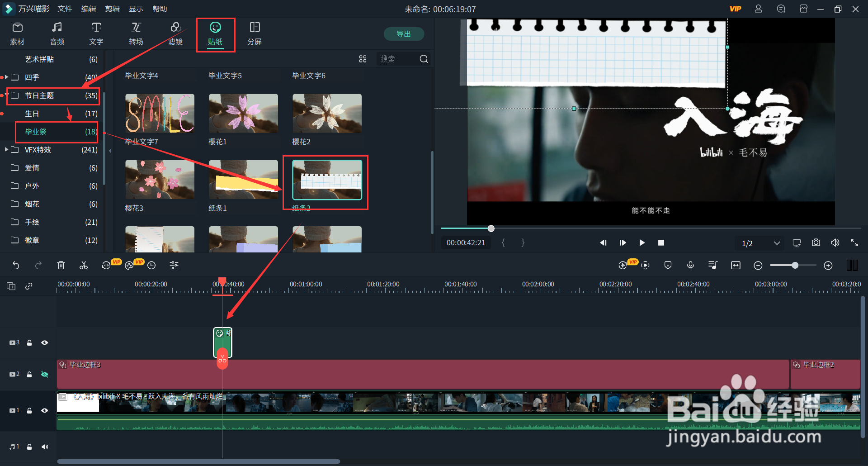Click the voiceover microphone icon

[690, 266]
